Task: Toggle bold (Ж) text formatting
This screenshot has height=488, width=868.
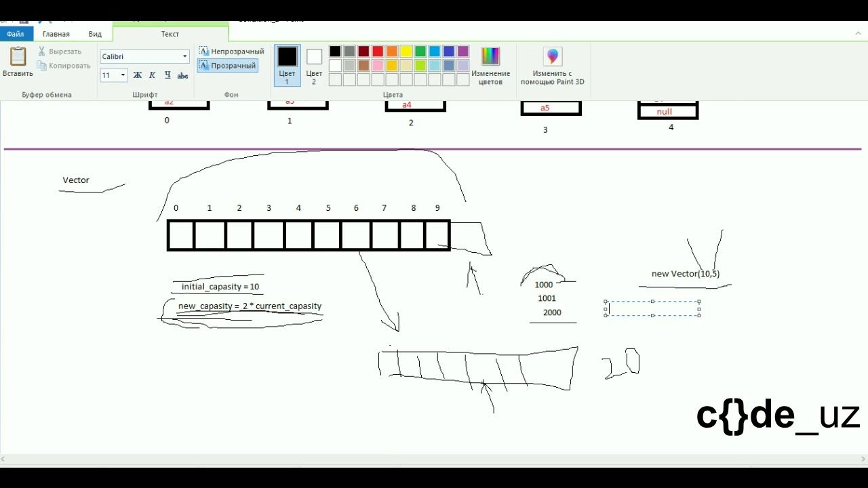Action: click(138, 75)
